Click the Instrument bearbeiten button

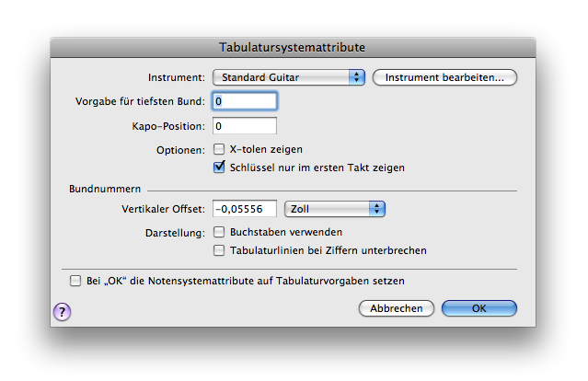444,77
